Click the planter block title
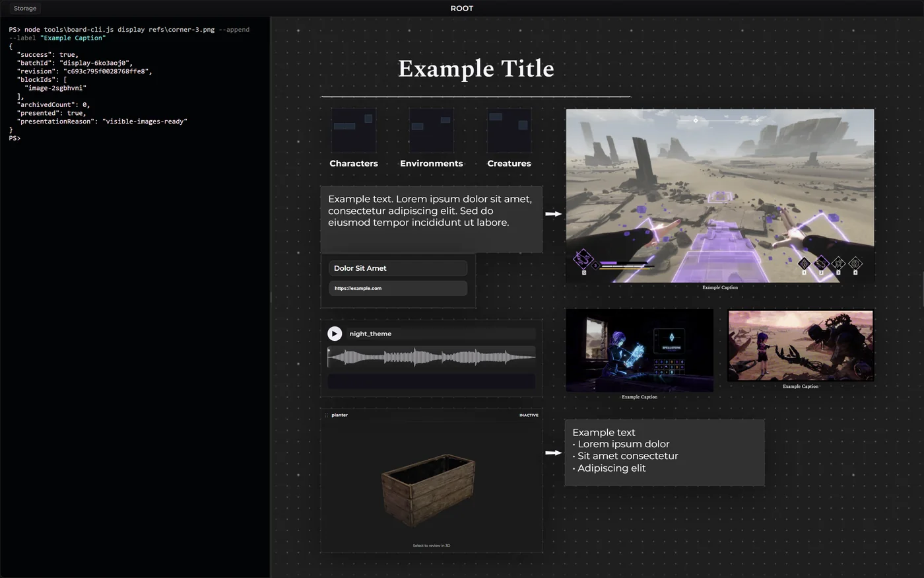Screen dimensions: 924x578 tap(339, 415)
